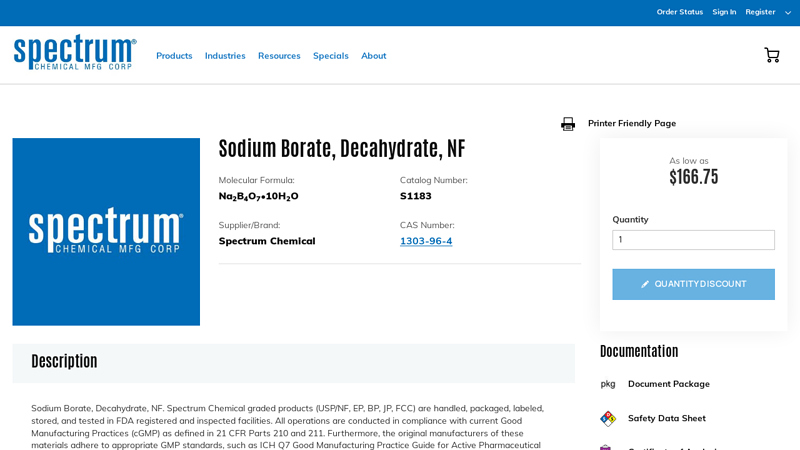Open the Resources menu
The image size is (800, 450).
pyautogui.click(x=279, y=56)
